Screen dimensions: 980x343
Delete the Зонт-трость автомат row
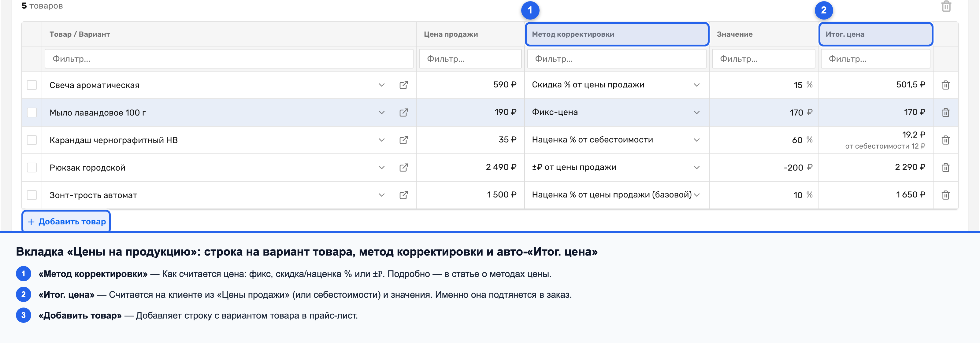(945, 195)
